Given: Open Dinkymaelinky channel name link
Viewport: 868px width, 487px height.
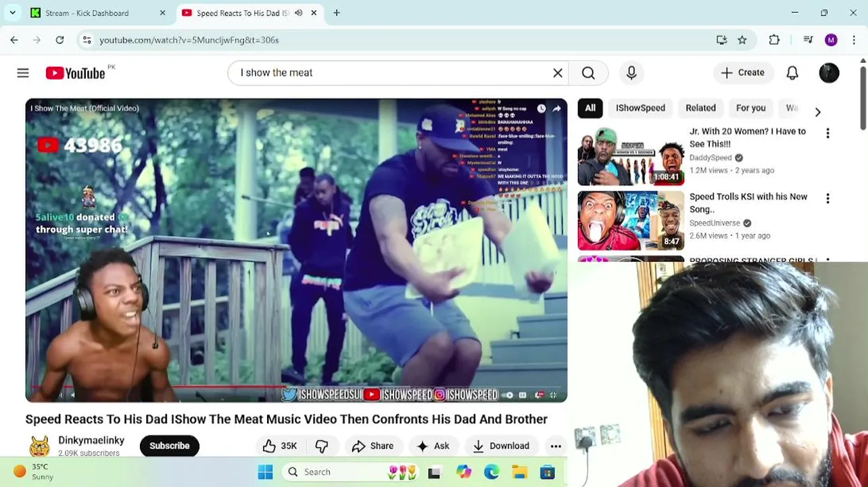Looking at the screenshot, I should point(91,440).
